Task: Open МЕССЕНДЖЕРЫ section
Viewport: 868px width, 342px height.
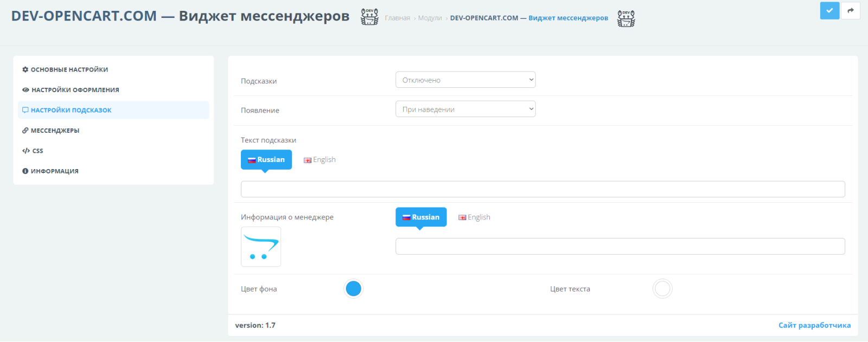Action: 113,131
